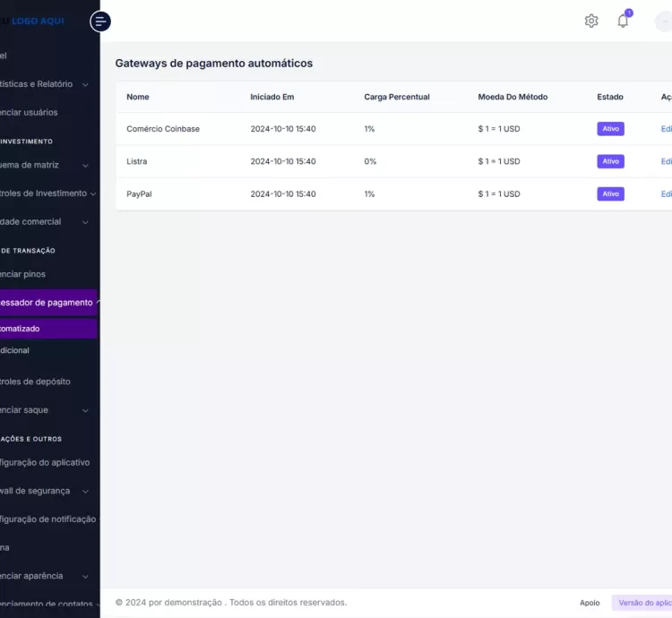672x618 pixels.
Task: Click the Nome column header
Action: [x=138, y=97]
